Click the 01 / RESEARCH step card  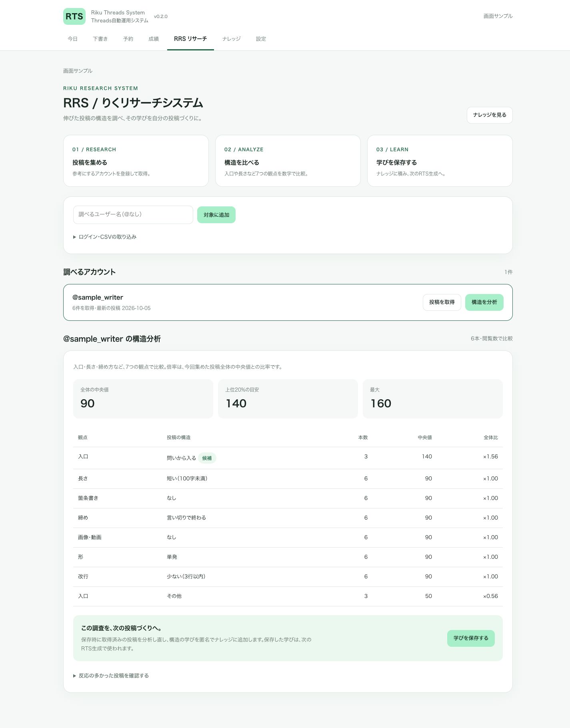136,161
